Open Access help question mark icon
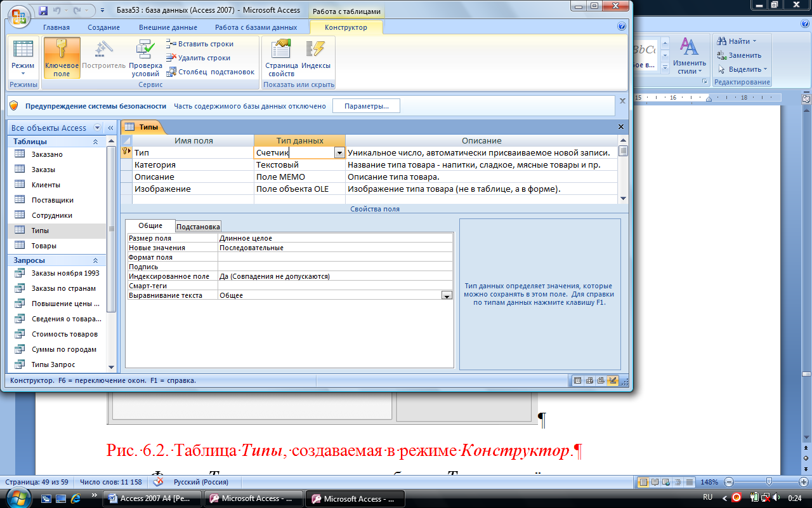Image resolution: width=812 pixels, height=508 pixels. click(x=622, y=27)
